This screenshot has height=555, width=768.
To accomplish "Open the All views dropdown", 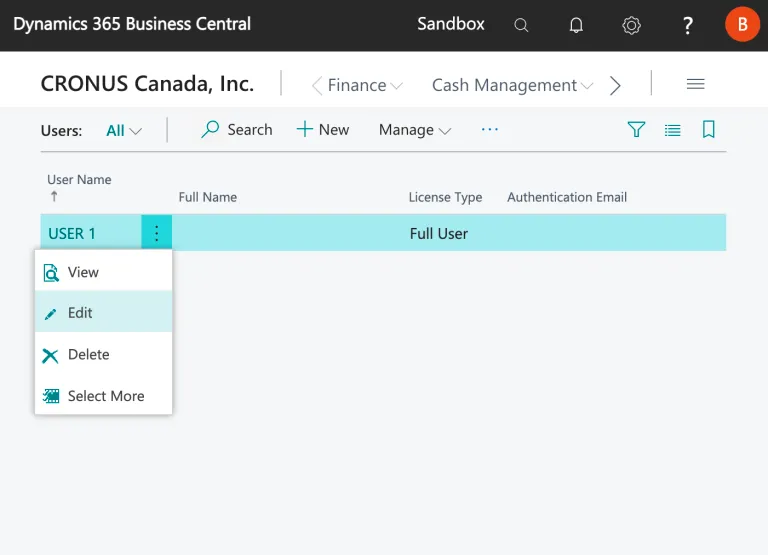I will pos(124,131).
